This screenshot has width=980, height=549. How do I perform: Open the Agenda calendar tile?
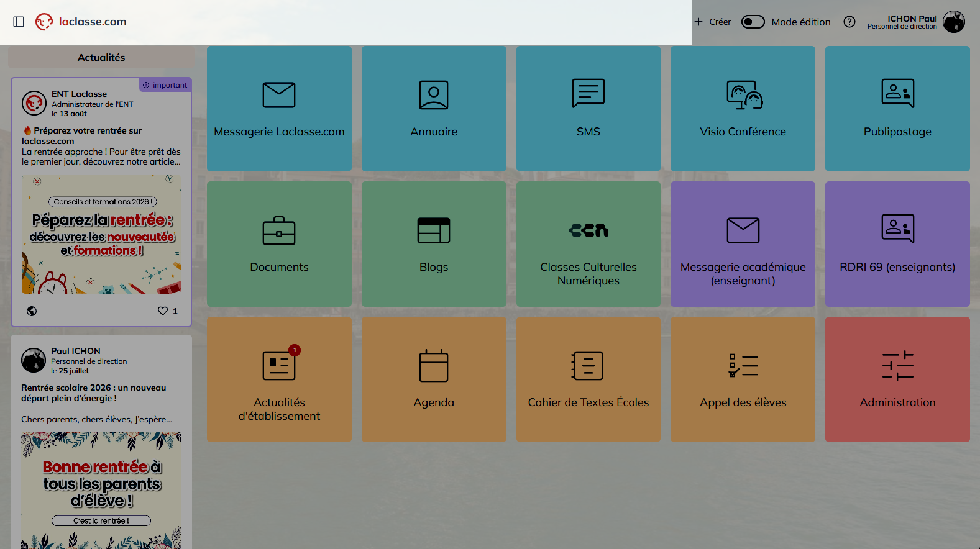click(434, 379)
